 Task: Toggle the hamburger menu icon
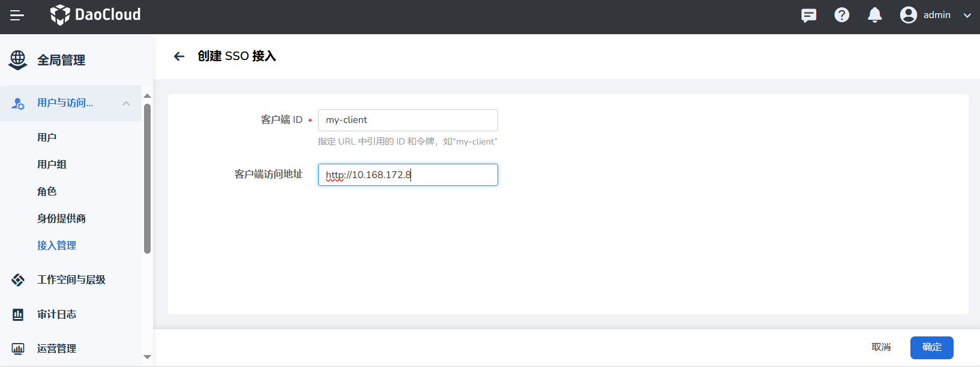pos(17,16)
